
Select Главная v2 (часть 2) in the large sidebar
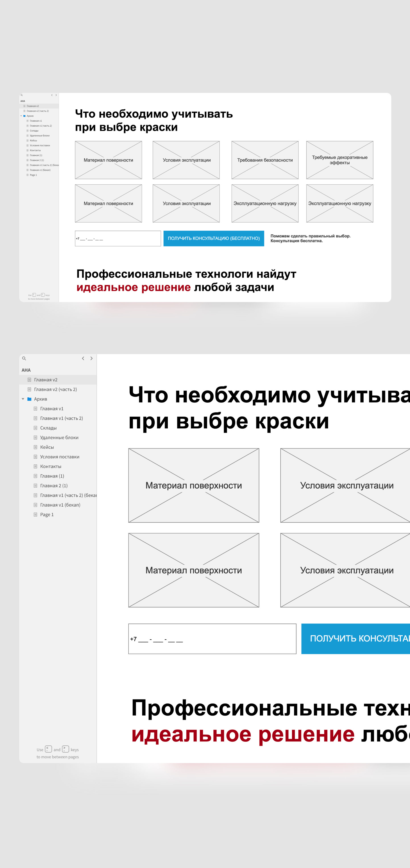coord(55,390)
